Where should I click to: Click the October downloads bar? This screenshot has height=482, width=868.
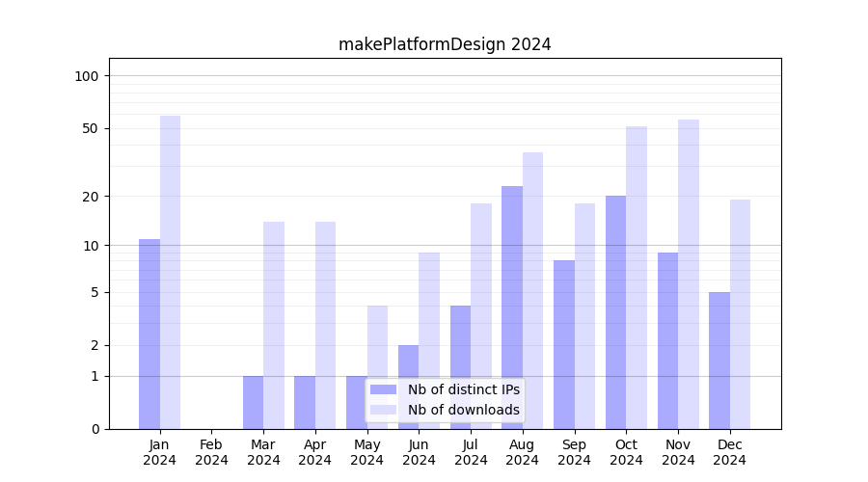[637, 278]
